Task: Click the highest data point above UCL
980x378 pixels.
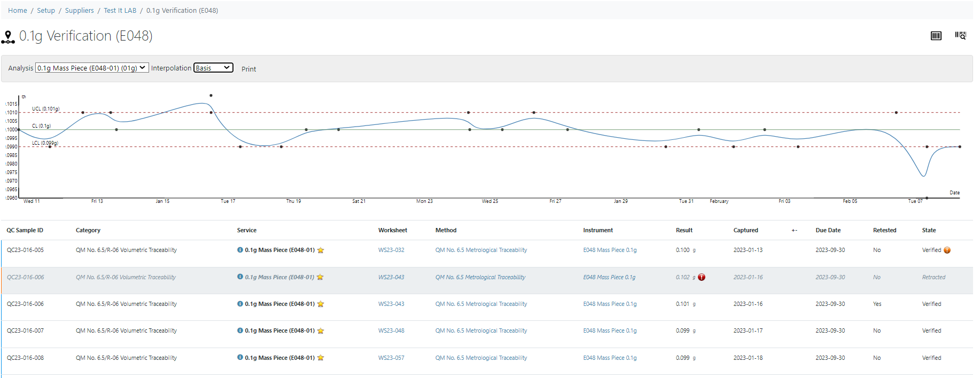Action: (211, 96)
